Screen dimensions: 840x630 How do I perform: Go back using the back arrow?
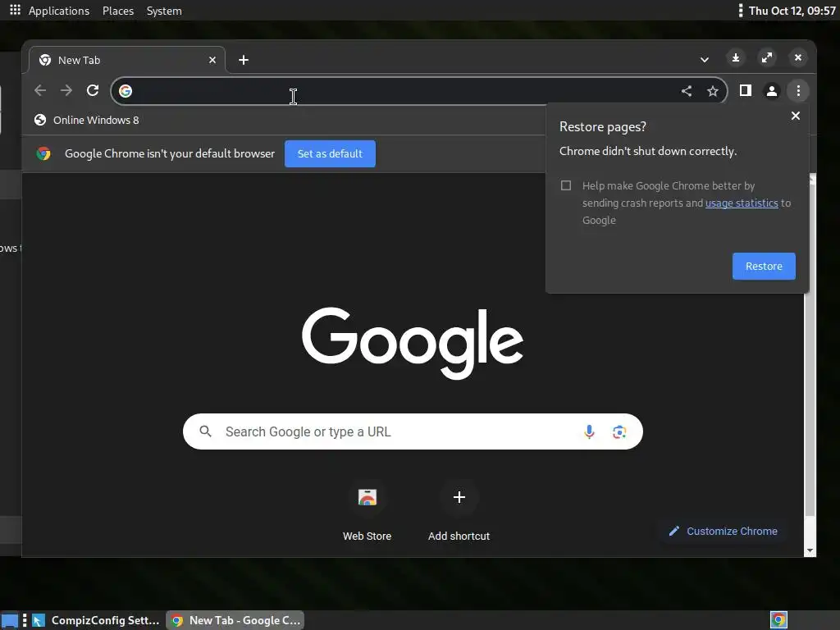click(x=40, y=90)
